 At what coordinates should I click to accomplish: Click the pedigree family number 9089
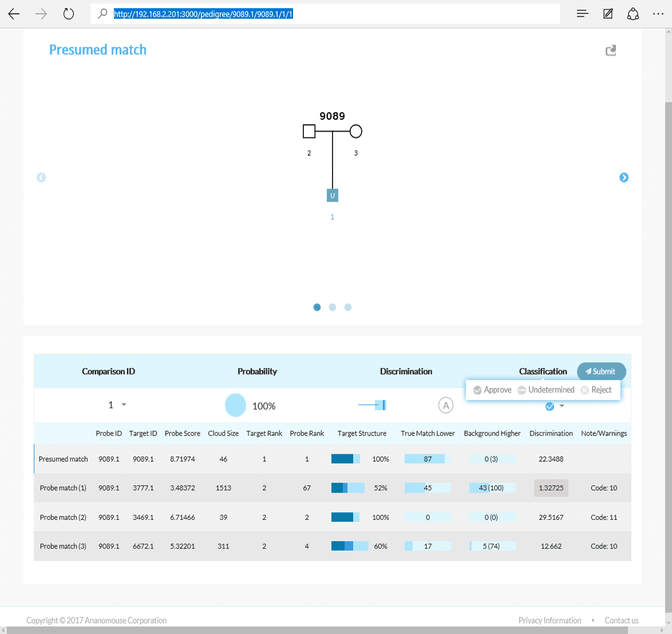[x=332, y=116]
